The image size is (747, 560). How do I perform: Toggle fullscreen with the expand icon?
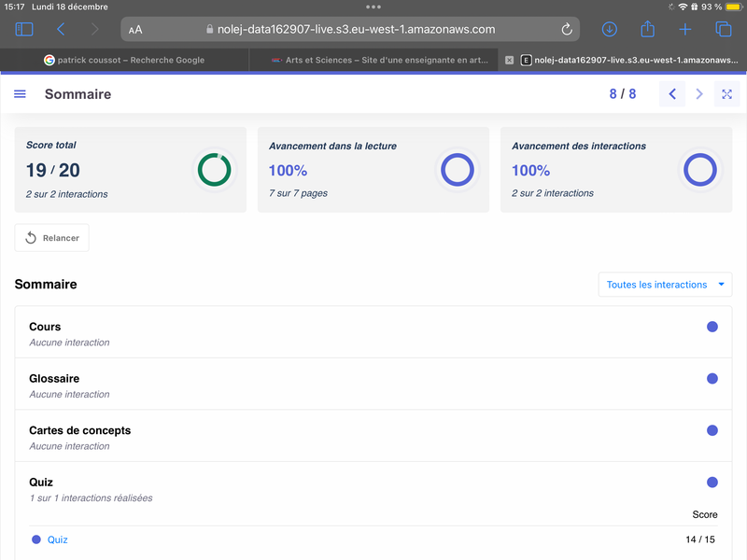[x=726, y=94]
